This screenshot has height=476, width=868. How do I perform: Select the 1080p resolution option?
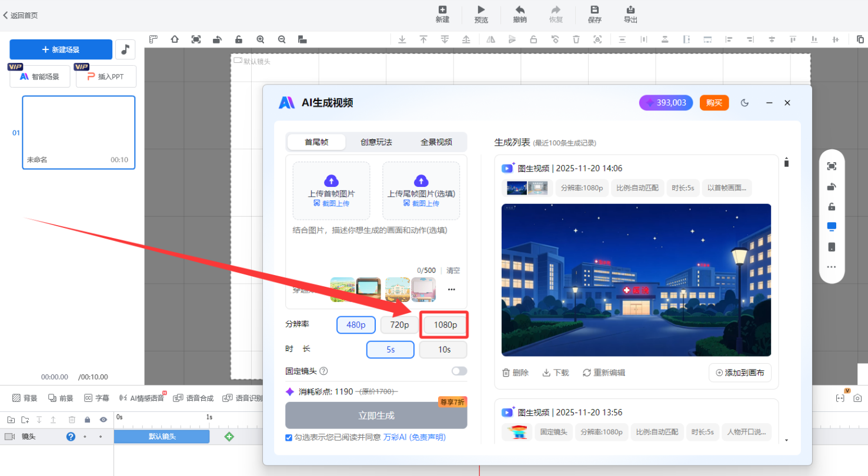pyautogui.click(x=445, y=325)
